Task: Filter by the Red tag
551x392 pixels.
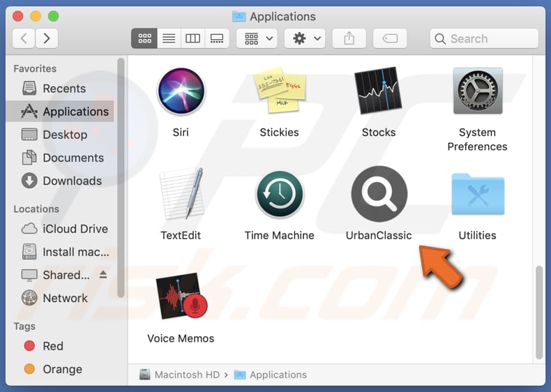Action: (60, 346)
